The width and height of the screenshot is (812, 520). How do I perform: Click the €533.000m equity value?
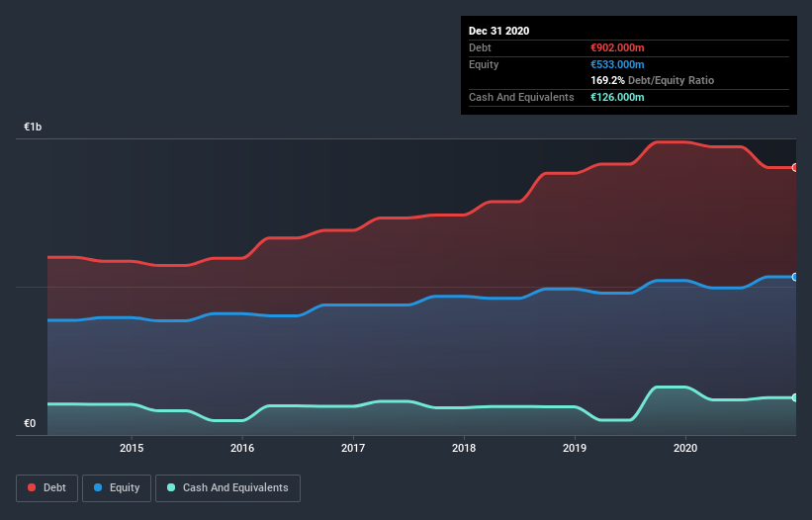coord(617,64)
